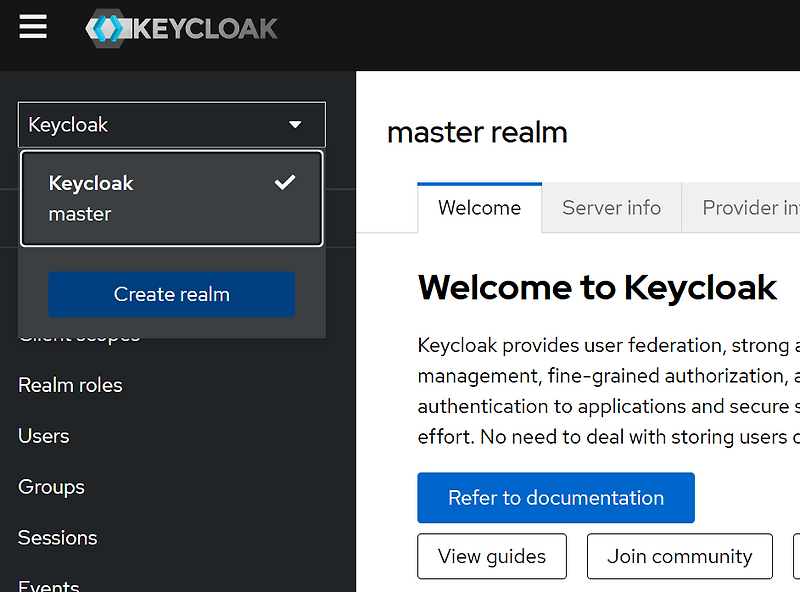The width and height of the screenshot is (800, 592).
Task: Click the Keycloak logo
Action: (x=181, y=27)
